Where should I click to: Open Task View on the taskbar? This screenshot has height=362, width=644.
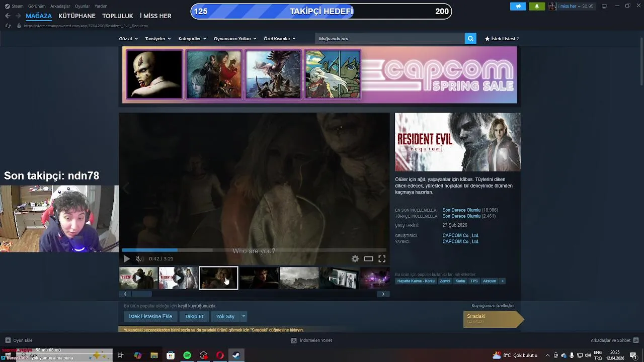point(121,355)
